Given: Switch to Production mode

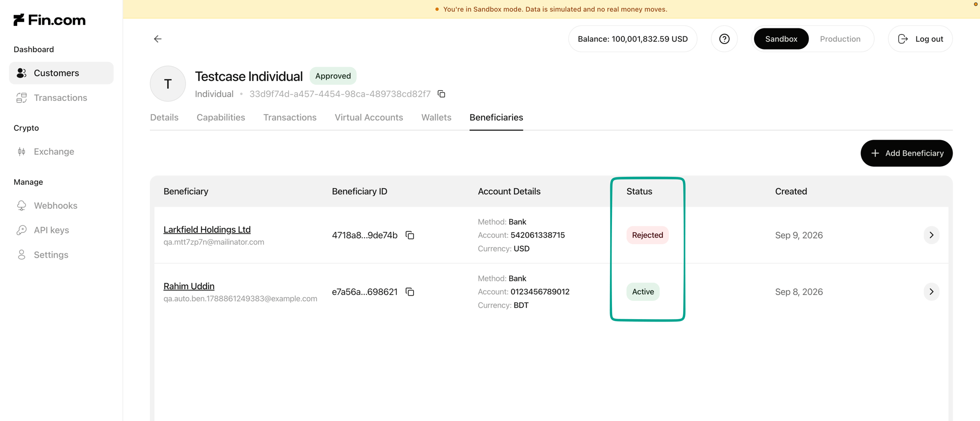Looking at the screenshot, I should pyautogui.click(x=840, y=39).
